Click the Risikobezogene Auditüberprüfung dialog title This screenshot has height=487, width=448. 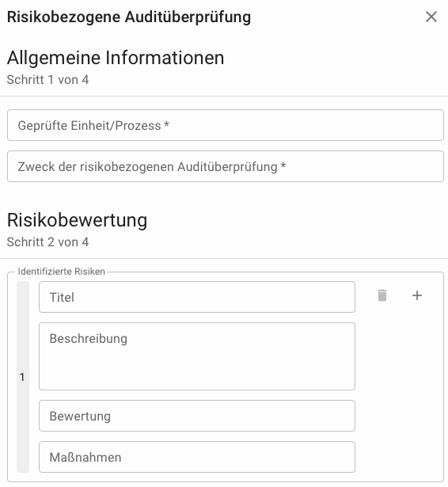coord(129,17)
